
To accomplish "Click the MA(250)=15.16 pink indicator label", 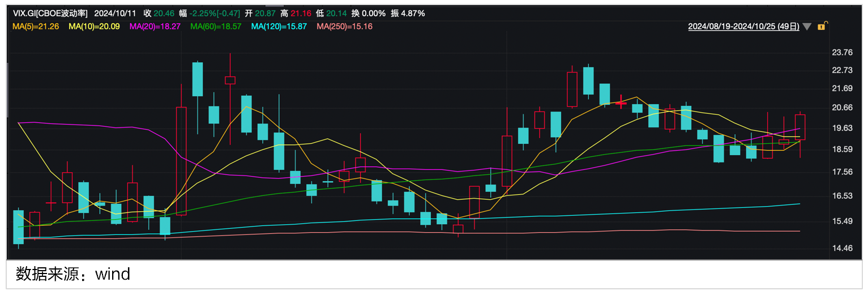I will pyautogui.click(x=344, y=26).
